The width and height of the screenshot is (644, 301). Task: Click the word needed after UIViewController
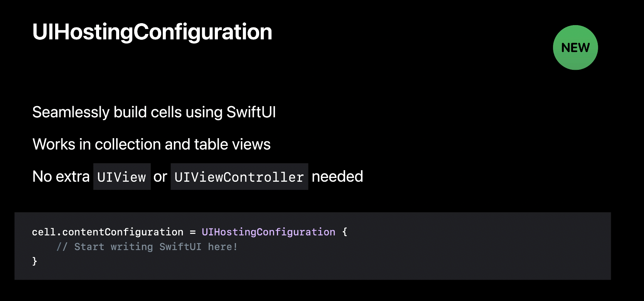337,176
